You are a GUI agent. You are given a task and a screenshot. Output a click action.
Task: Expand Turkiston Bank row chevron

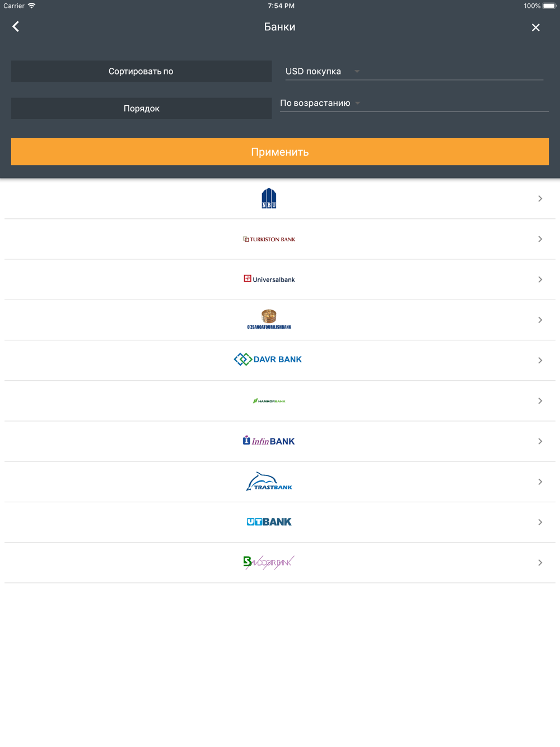point(540,239)
